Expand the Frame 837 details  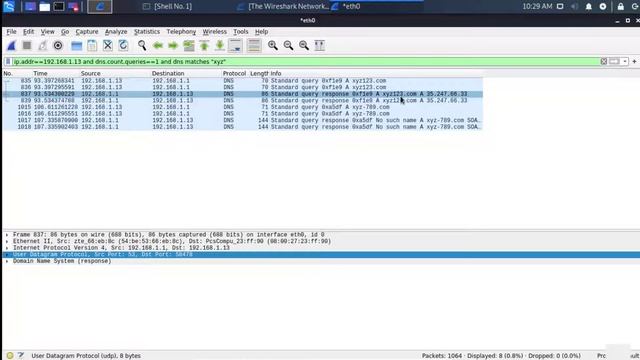click(x=7, y=235)
